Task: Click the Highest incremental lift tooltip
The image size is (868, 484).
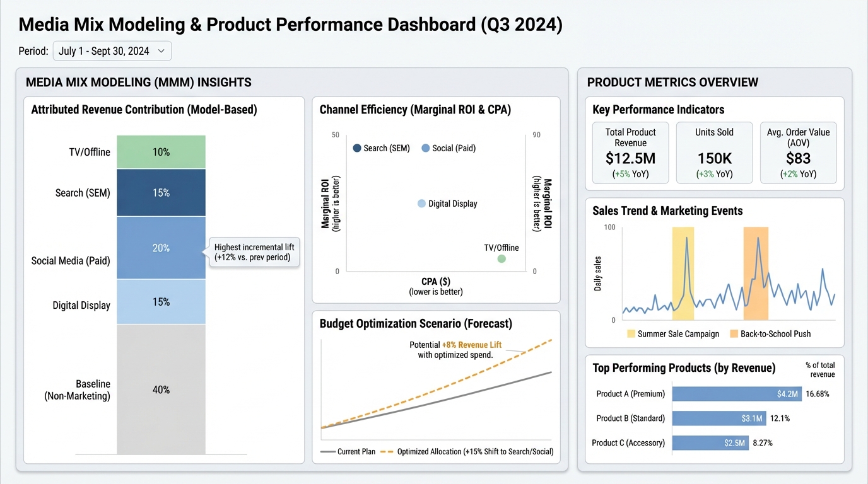Action: coord(254,252)
